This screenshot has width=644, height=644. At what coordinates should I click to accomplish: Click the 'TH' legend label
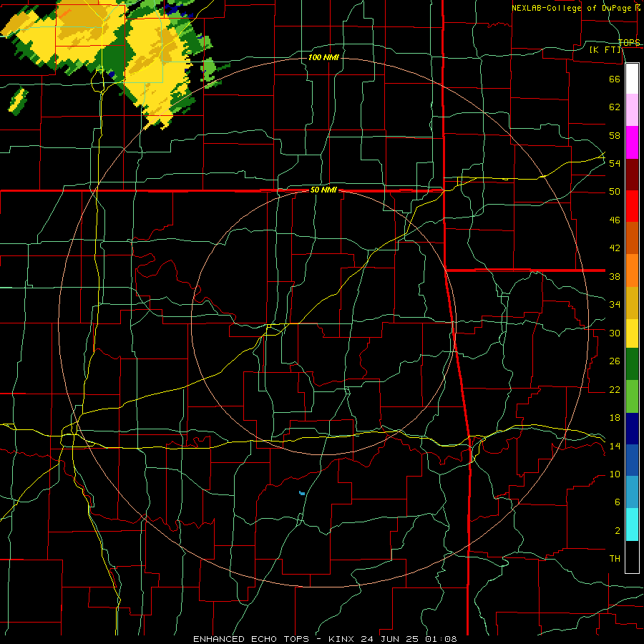click(x=615, y=559)
